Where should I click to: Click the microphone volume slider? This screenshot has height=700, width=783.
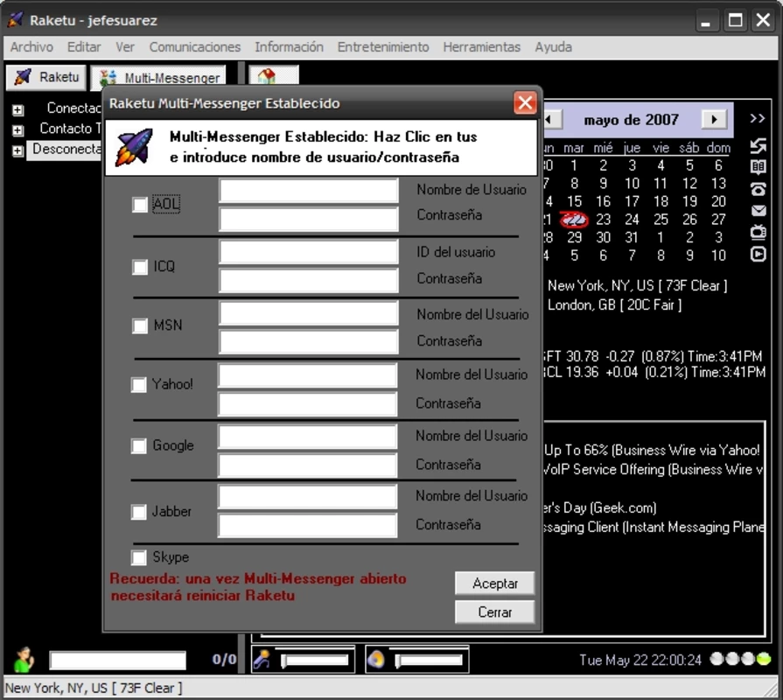coord(315,661)
